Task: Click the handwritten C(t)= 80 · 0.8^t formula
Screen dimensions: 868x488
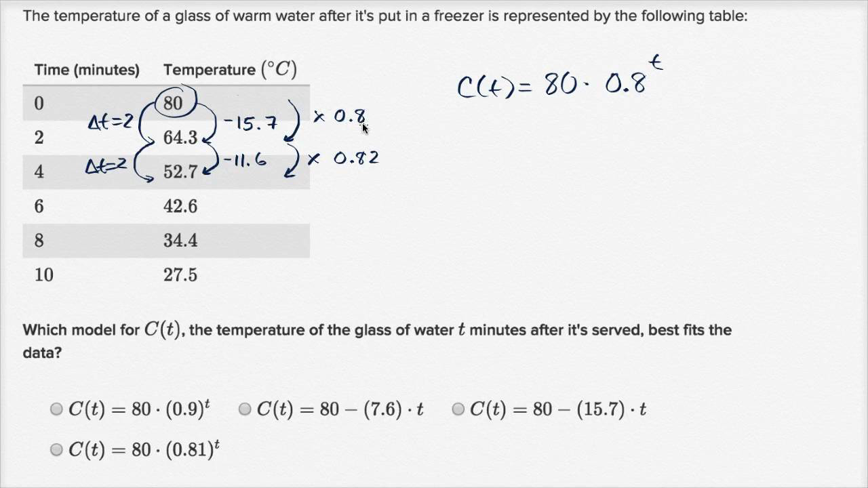Action: click(560, 79)
